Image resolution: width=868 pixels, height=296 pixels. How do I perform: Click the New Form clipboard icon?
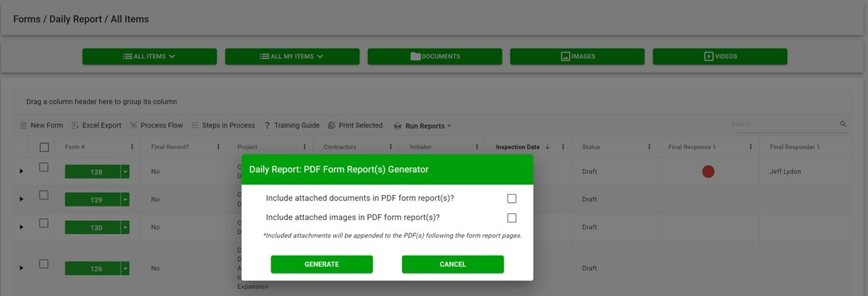tap(24, 125)
